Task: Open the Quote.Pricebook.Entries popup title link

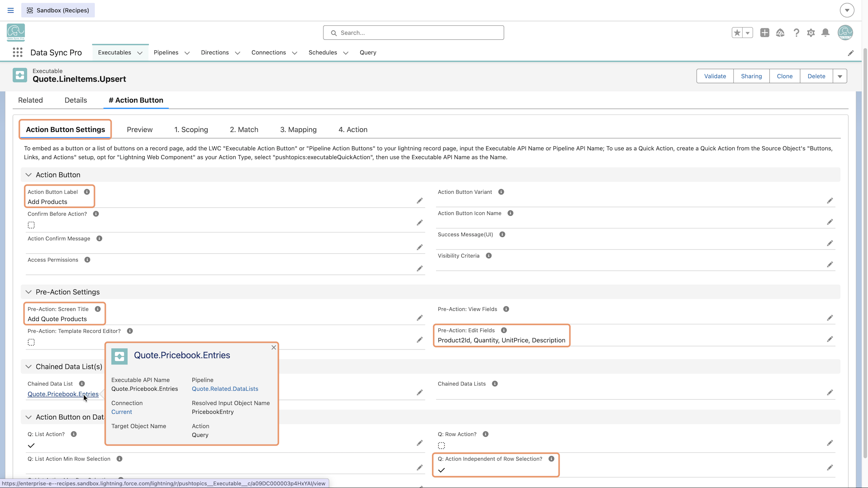Action: (182, 355)
